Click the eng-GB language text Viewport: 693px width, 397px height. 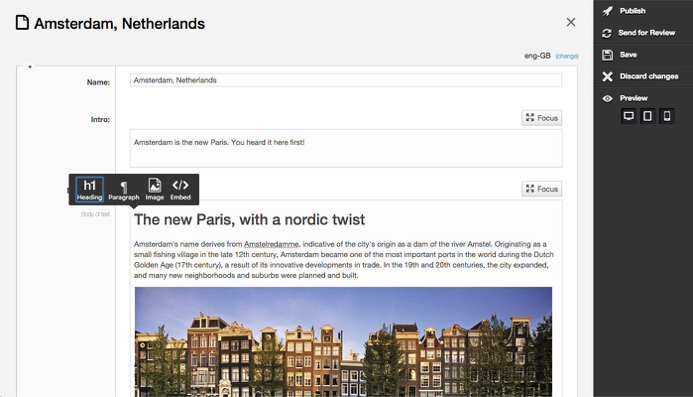(x=537, y=56)
